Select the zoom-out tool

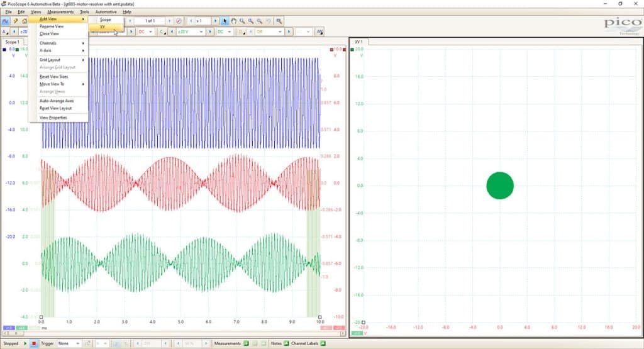(260, 21)
